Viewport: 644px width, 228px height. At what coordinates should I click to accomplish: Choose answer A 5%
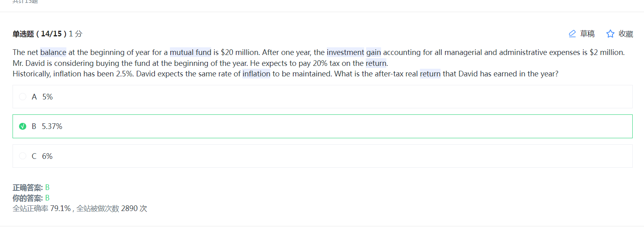click(322, 97)
